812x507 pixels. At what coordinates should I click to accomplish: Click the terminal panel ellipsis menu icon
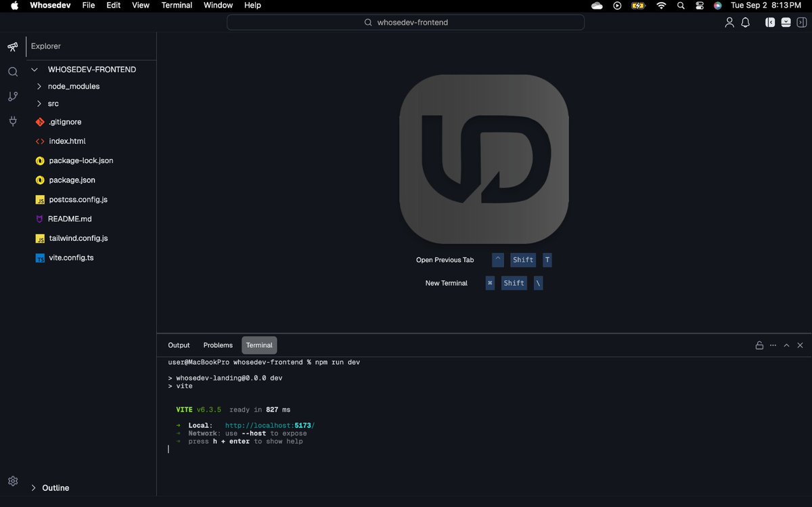(x=773, y=345)
